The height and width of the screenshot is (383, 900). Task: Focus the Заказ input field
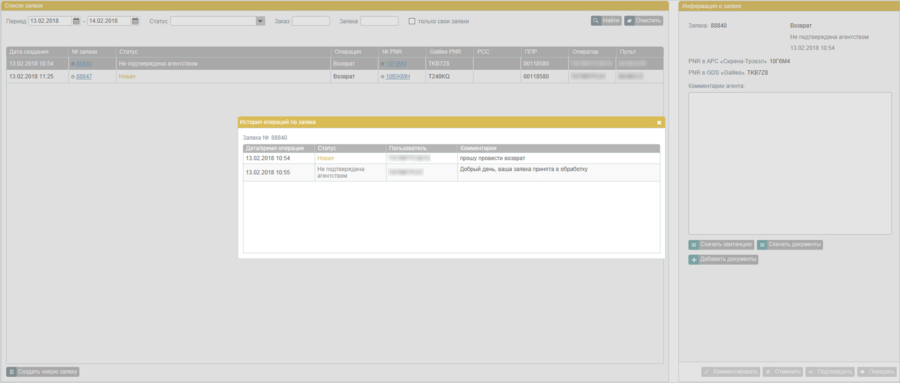tap(311, 21)
